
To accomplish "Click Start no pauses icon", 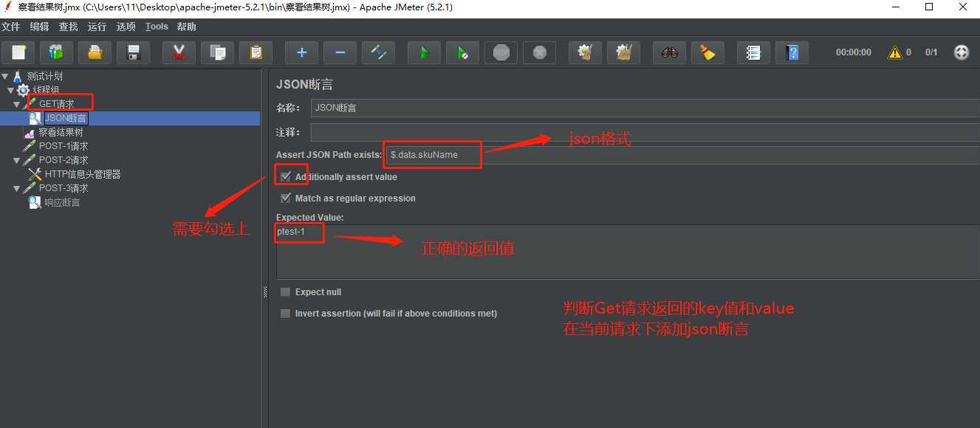I will (x=462, y=52).
